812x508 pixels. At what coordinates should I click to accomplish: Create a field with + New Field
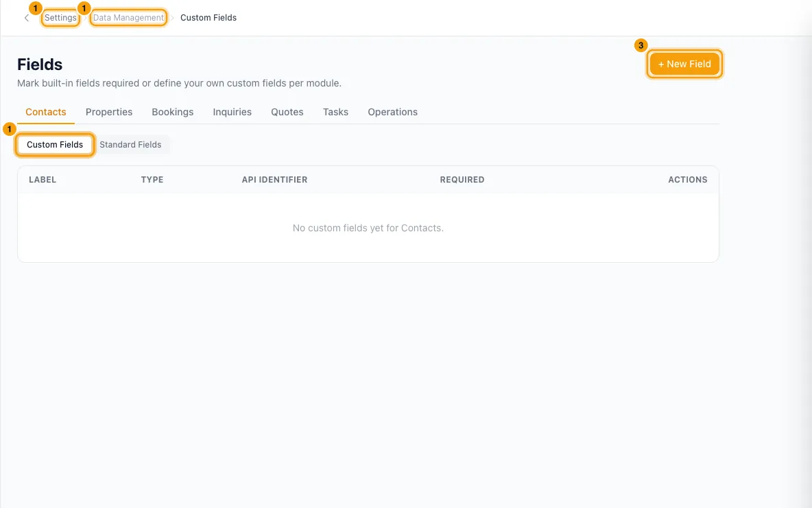tap(684, 64)
